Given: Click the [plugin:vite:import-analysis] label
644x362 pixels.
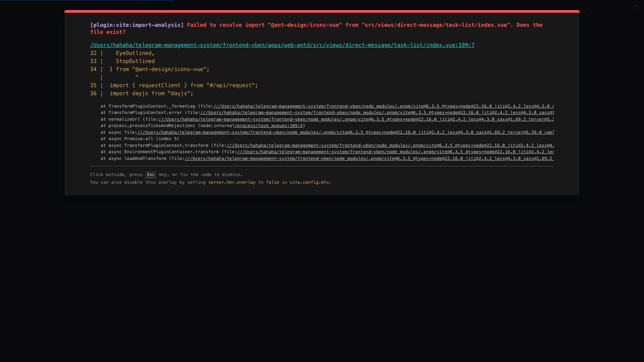Looking at the screenshot, I should click(x=137, y=25).
